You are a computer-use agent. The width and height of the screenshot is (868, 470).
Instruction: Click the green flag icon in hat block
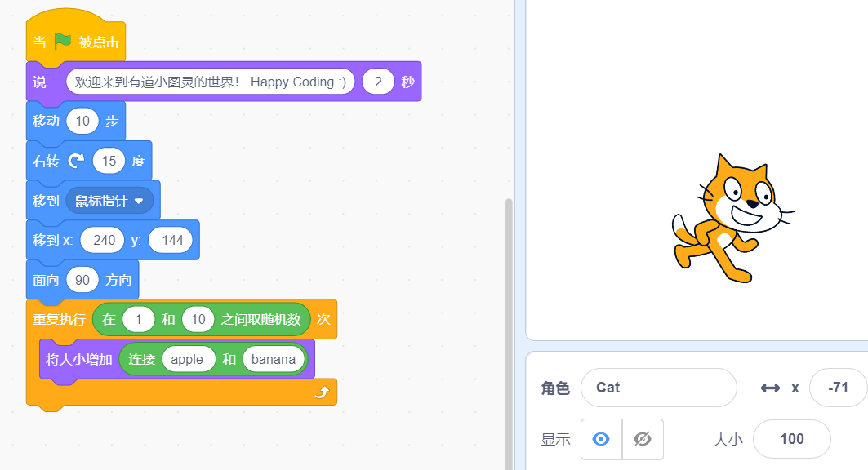point(63,42)
